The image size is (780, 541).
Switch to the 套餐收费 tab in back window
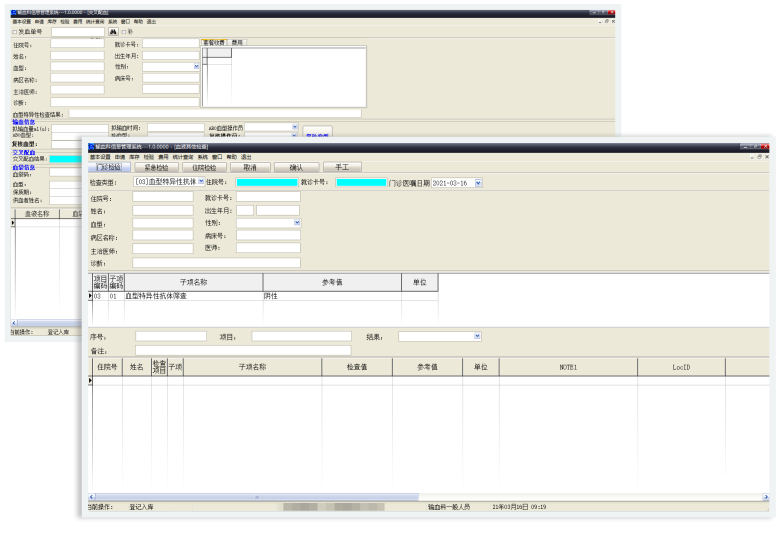click(x=214, y=42)
